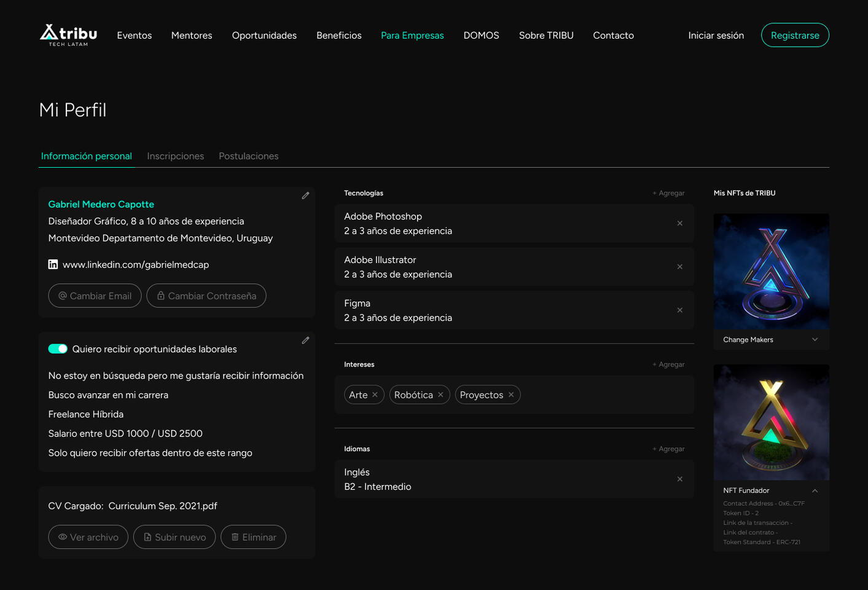The height and width of the screenshot is (590, 868).
Task: Click the Change Makers NFT image
Action: (x=771, y=271)
